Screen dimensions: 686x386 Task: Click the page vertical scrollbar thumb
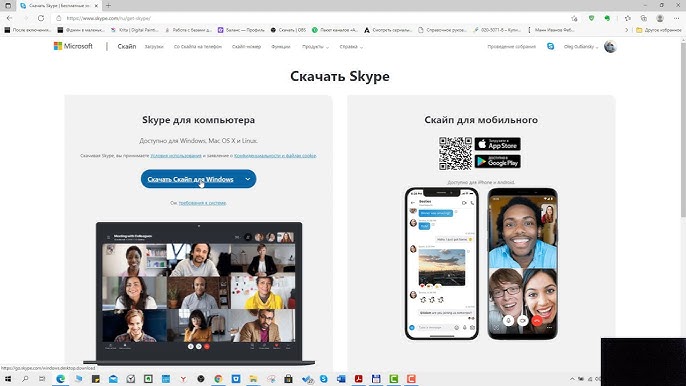[x=683, y=129]
